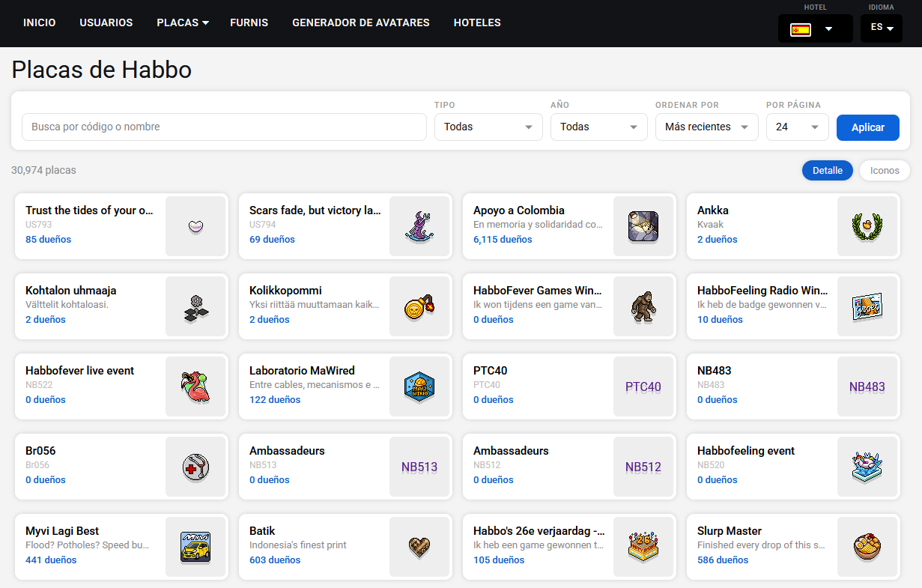Open the Slurp Master noodle bowl icon

(867, 547)
